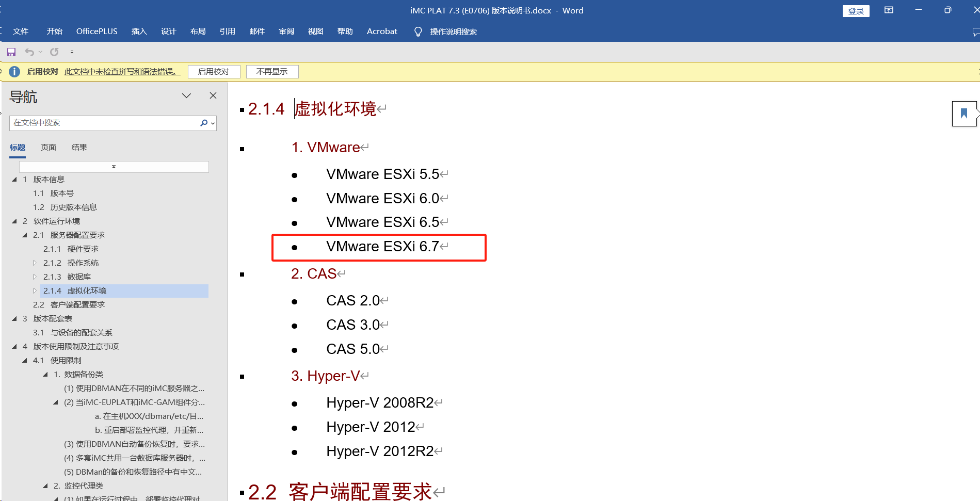Click the Ribbon Display Options icon
980x501 pixels.
(x=889, y=10)
